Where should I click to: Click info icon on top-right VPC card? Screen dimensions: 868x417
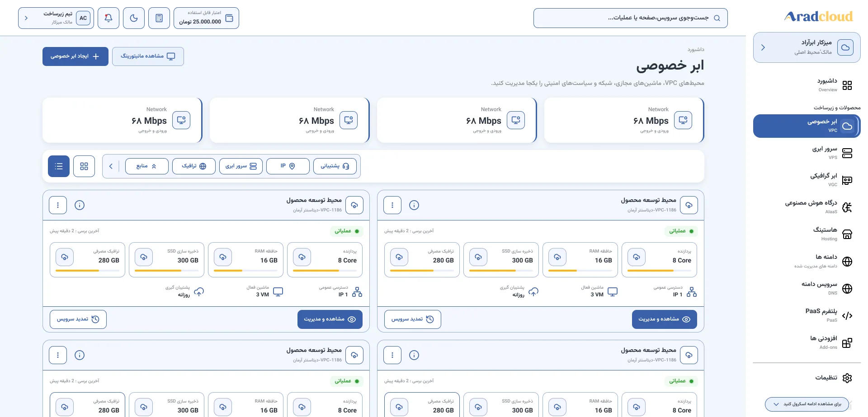[x=414, y=205]
